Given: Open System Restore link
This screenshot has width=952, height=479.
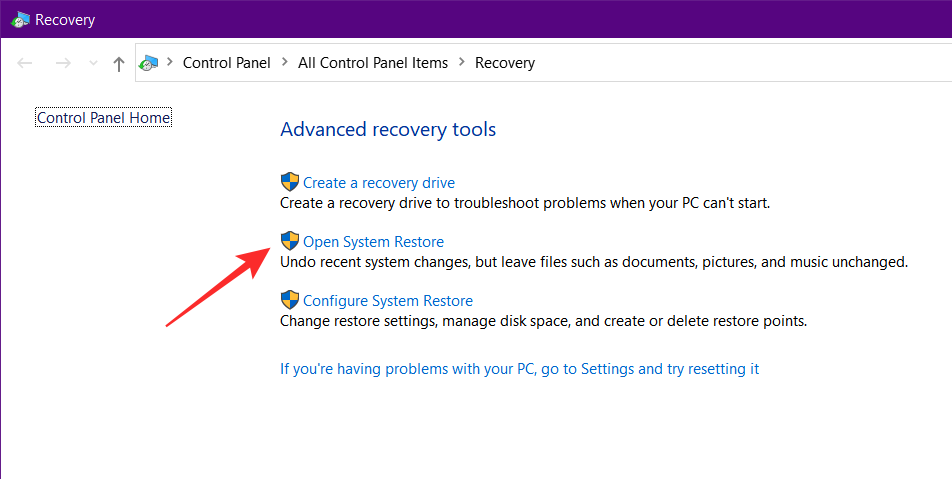Looking at the screenshot, I should (373, 242).
